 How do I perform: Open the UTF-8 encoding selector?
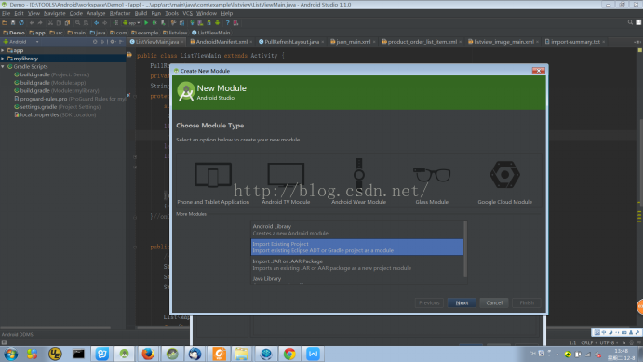coord(609,342)
